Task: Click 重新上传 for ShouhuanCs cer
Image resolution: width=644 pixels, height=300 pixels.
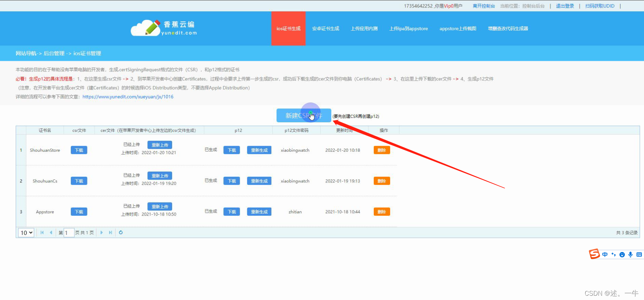Action: [x=160, y=176]
